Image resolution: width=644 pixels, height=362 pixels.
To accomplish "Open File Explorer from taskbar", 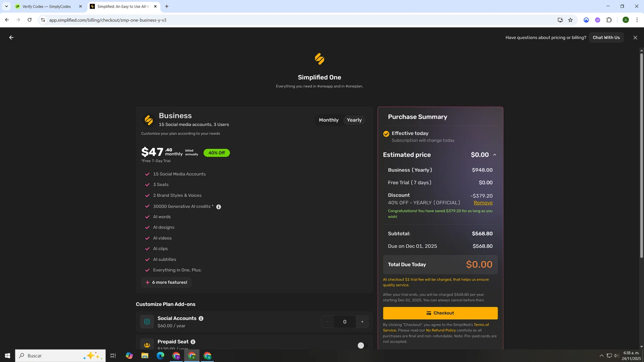I will click(x=145, y=356).
